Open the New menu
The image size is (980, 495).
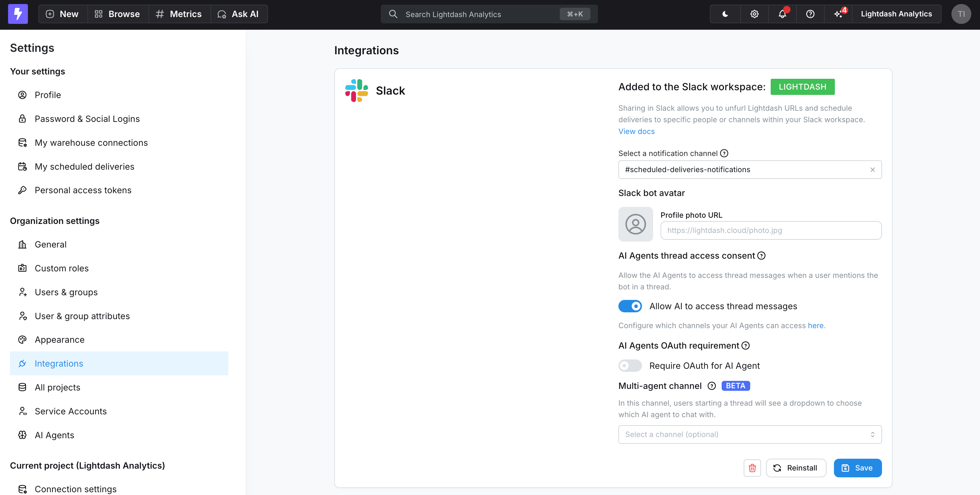(63, 14)
